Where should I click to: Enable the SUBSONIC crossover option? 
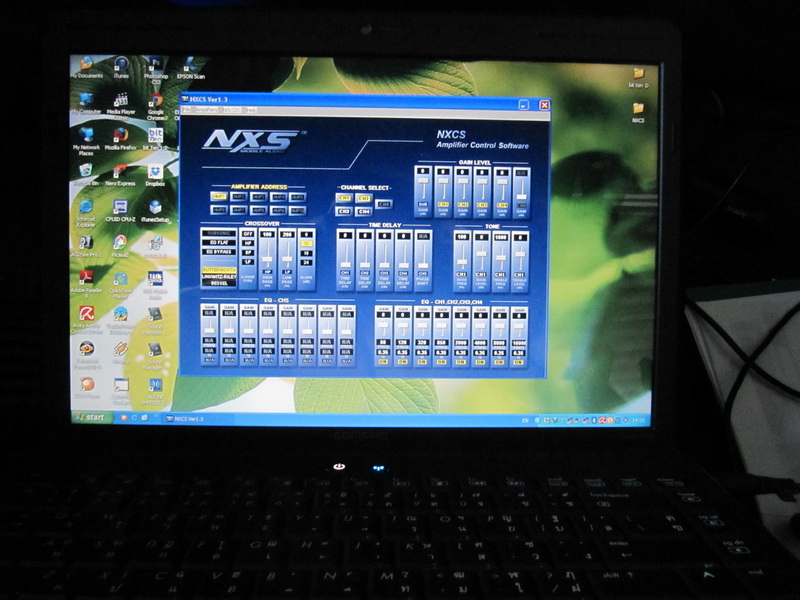(219, 233)
